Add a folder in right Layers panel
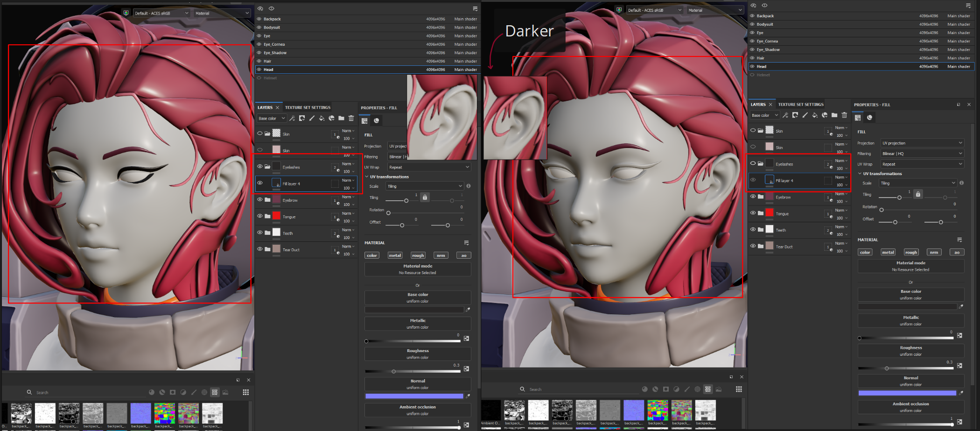The height and width of the screenshot is (431, 980). point(834,115)
